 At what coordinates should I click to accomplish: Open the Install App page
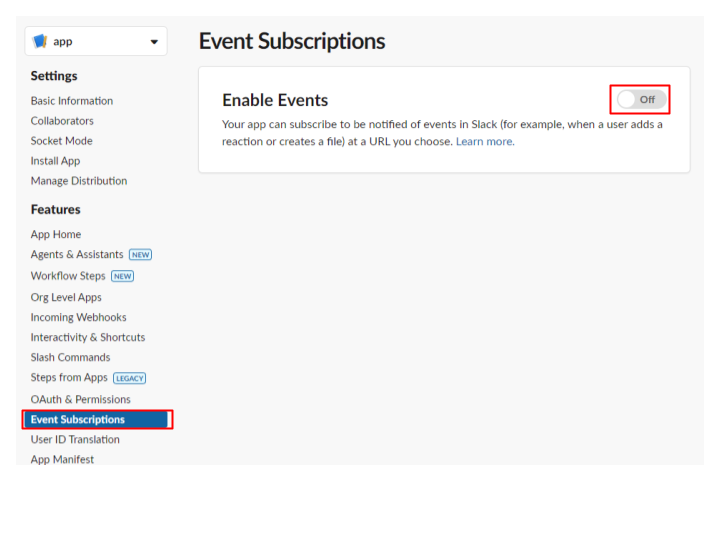(x=55, y=161)
